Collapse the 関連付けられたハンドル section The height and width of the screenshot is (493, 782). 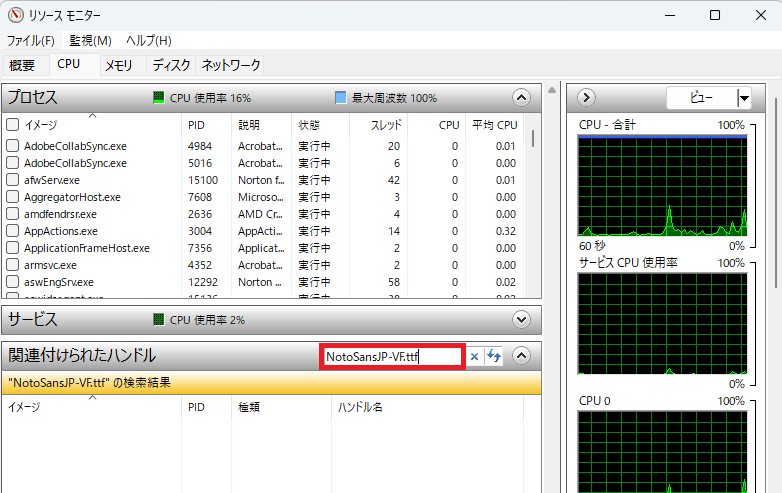[x=521, y=356]
